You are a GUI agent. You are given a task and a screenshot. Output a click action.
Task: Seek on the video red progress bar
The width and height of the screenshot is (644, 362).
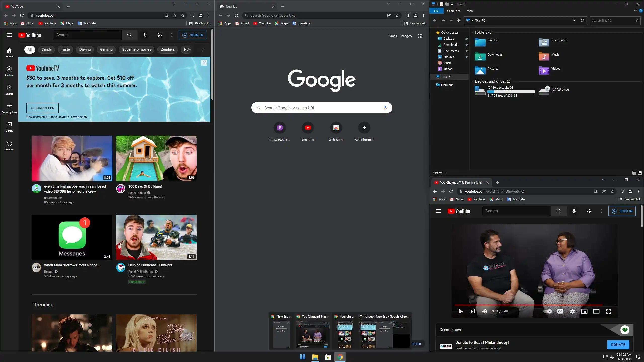click(x=528, y=305)
